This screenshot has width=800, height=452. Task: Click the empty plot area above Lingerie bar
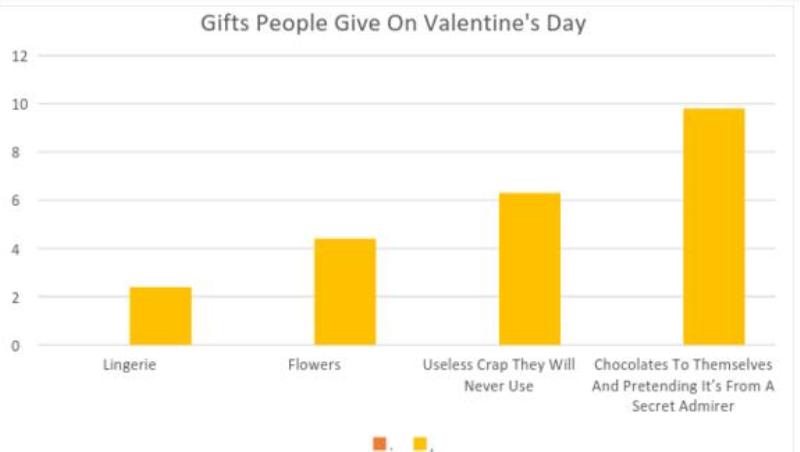point(161,173)
